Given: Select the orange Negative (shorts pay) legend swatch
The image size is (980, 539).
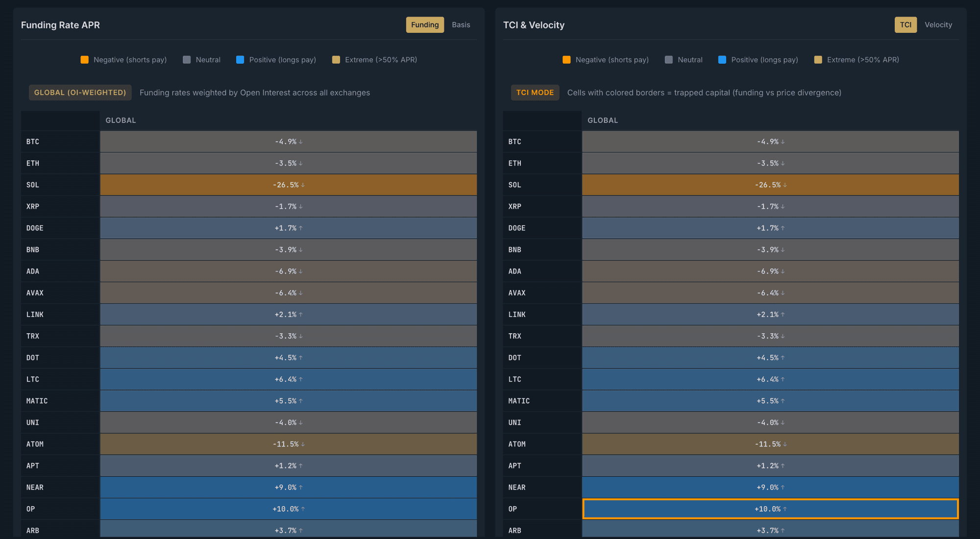Looking at the screenshot, I should point(84,59).
